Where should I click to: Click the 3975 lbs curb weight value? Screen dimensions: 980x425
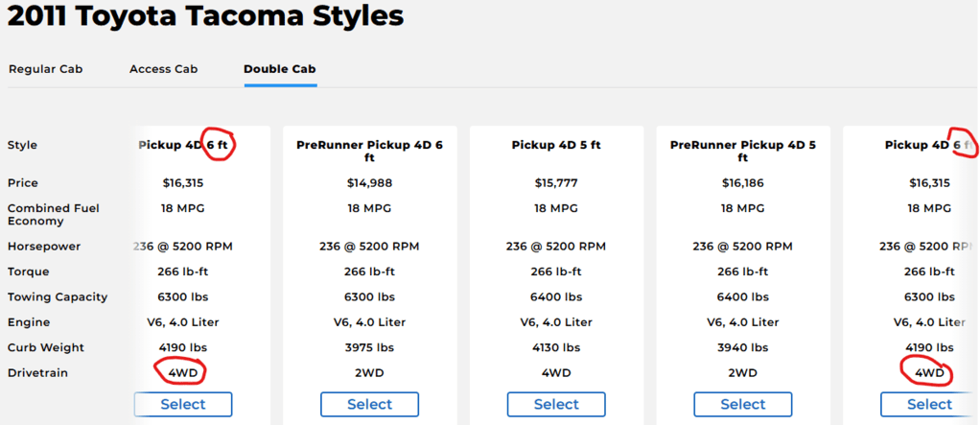coord(369,347)
